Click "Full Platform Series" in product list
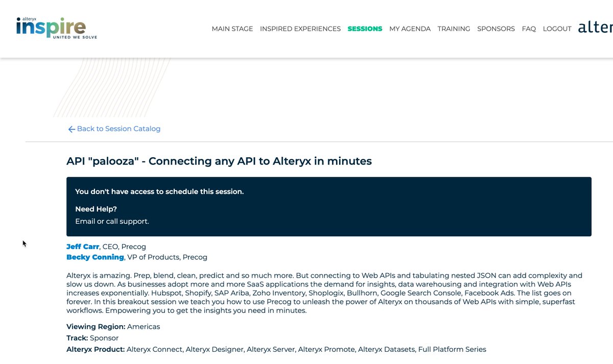 click(452, 350)
